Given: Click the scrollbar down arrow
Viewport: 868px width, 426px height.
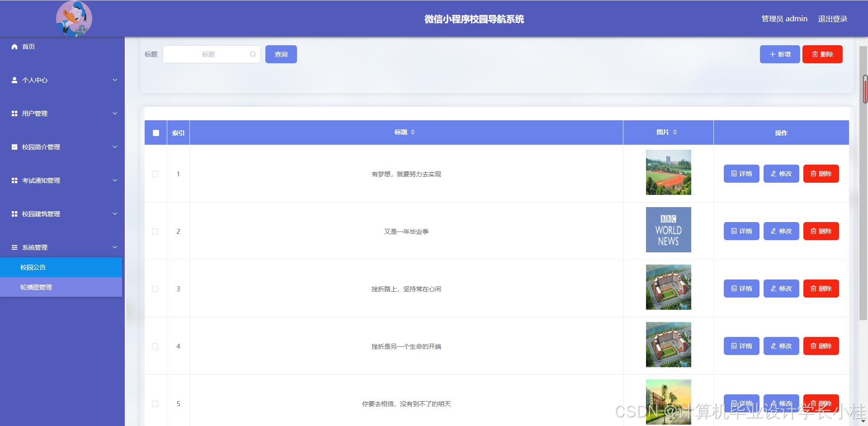Looking at the screenshot, I should [863, 421].
